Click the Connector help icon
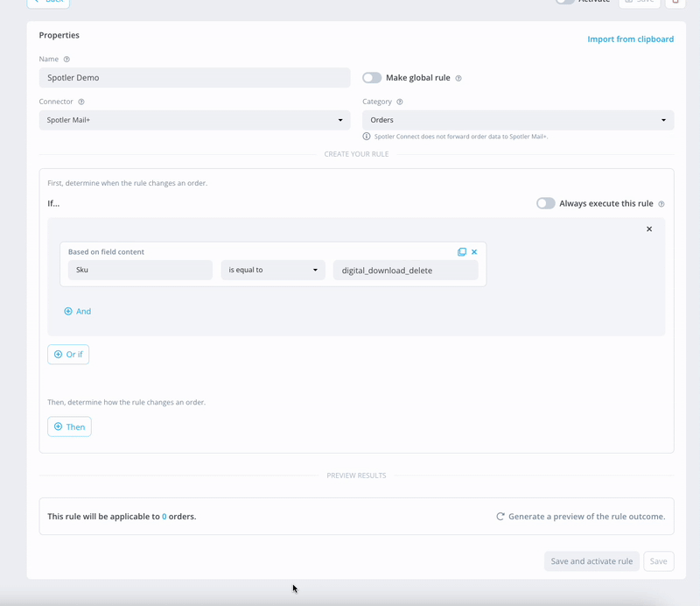This screenshot has height=606, width=700. click(x=81, y=102)
